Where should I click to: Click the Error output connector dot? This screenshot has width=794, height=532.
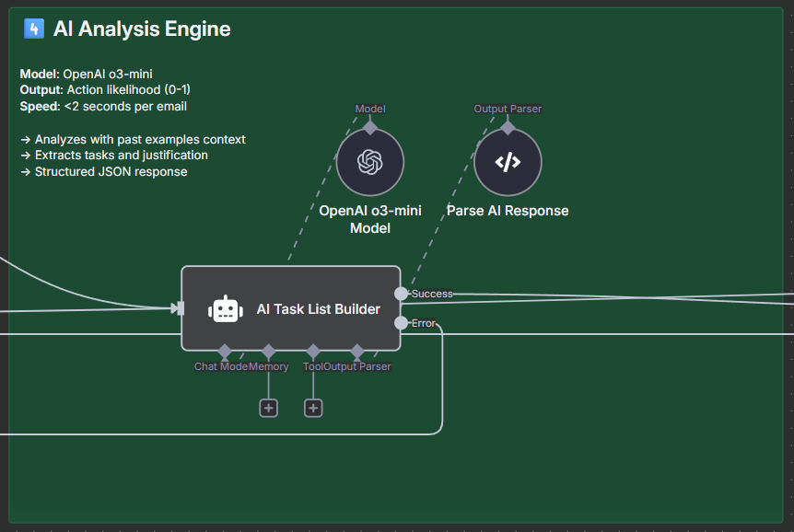[x=401, y=323]
